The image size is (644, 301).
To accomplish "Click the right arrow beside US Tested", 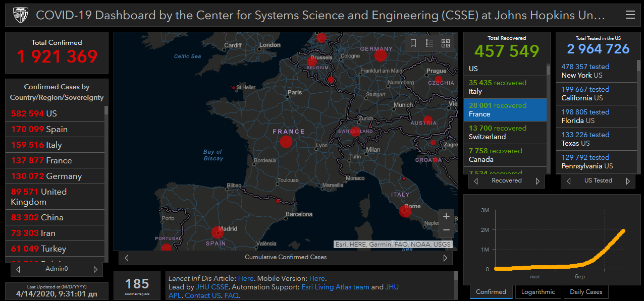I will [628, 181].
